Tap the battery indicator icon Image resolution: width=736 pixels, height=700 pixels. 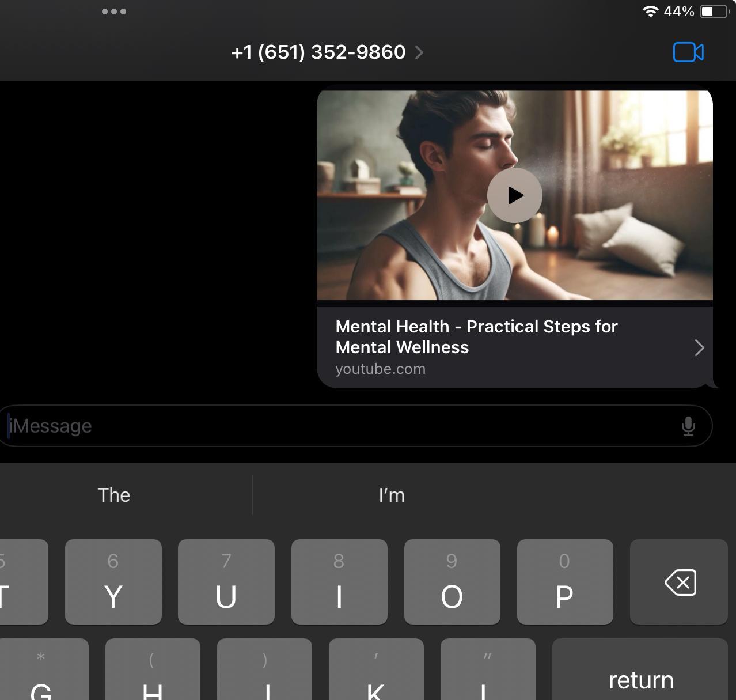point(715,12)
